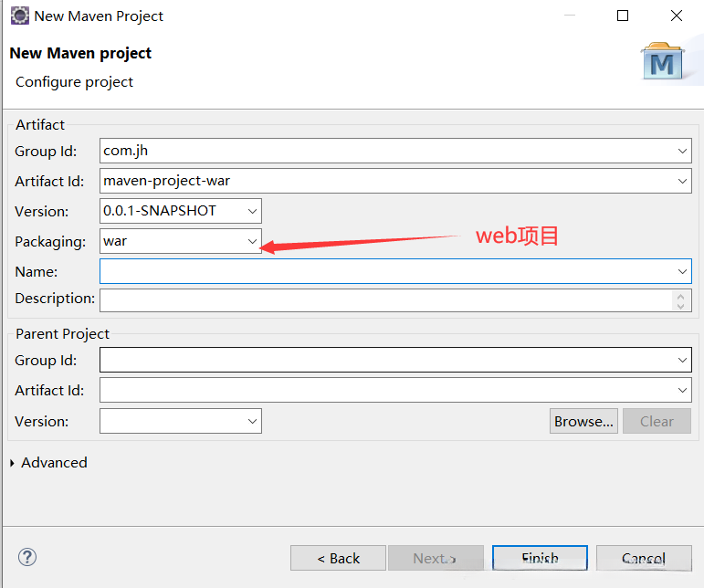Click the Next button
704x588 pixels.
point(436,558)
